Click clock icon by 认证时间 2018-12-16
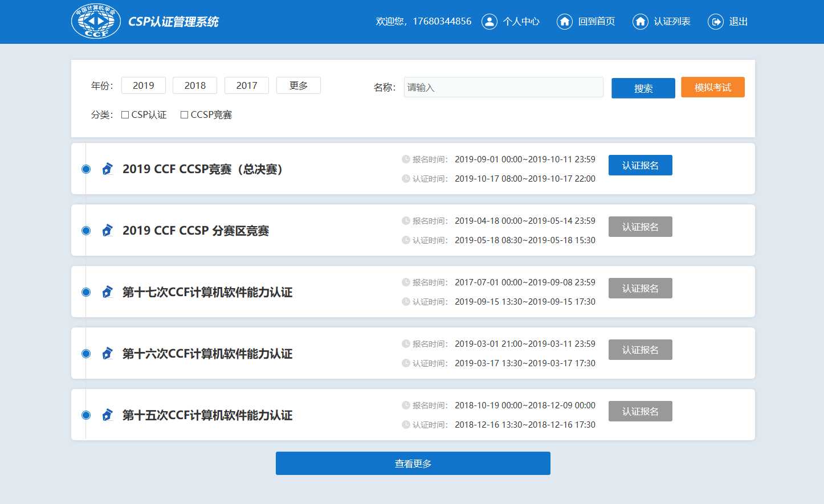The image size is (824, 504). coord(406,424)
